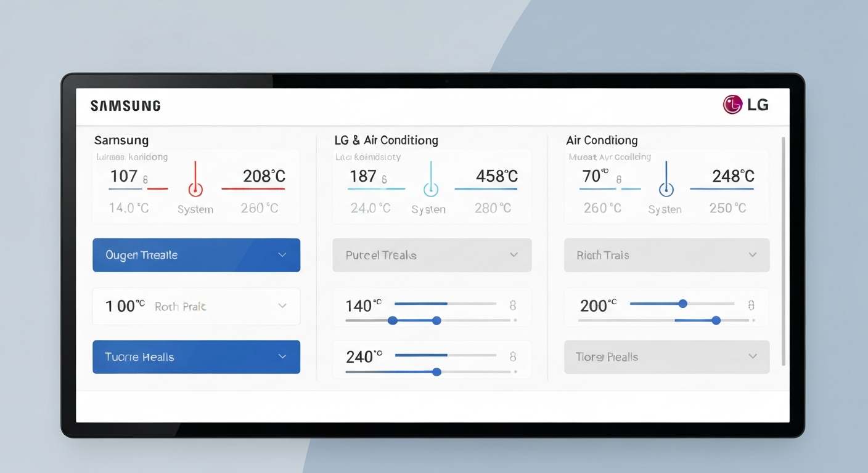Image resolution: width=868 pixels, height=473 pixels.
Task: Click the left handle of 140°C lower slider
Action: click(x=393, y=320)
